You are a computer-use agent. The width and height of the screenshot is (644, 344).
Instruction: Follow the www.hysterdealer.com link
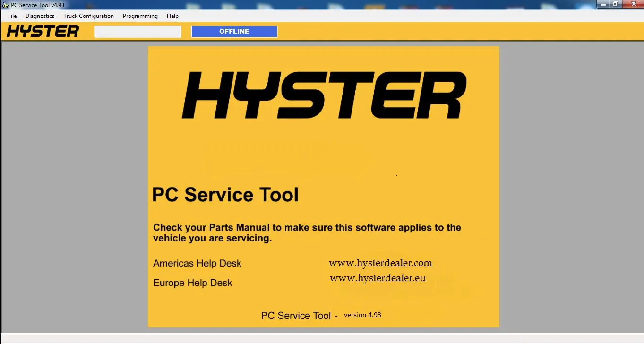point(380,263)
